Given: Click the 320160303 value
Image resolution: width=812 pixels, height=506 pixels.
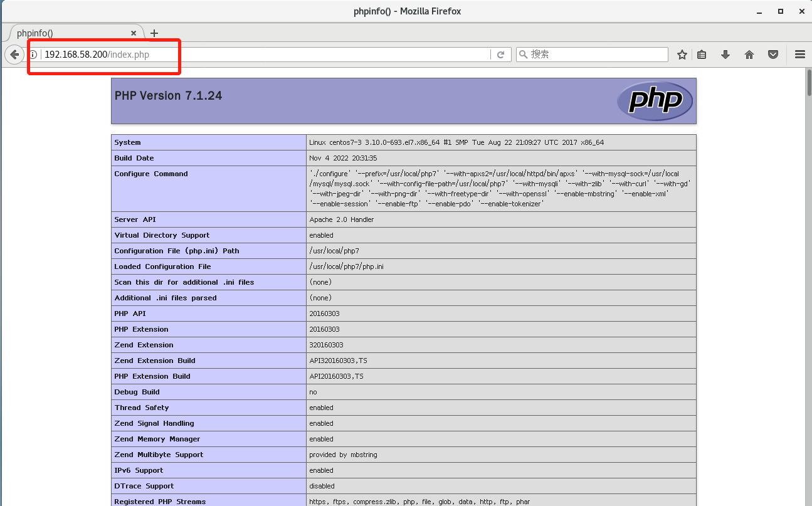Looking at the screenshot, I should pos(326,345).
